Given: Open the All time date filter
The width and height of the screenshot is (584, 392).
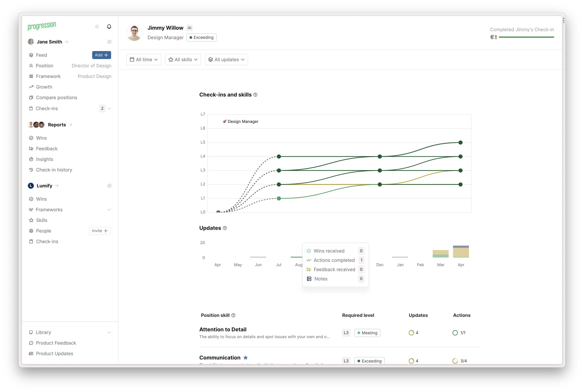Looking at the screenshot, I should 144,60.
